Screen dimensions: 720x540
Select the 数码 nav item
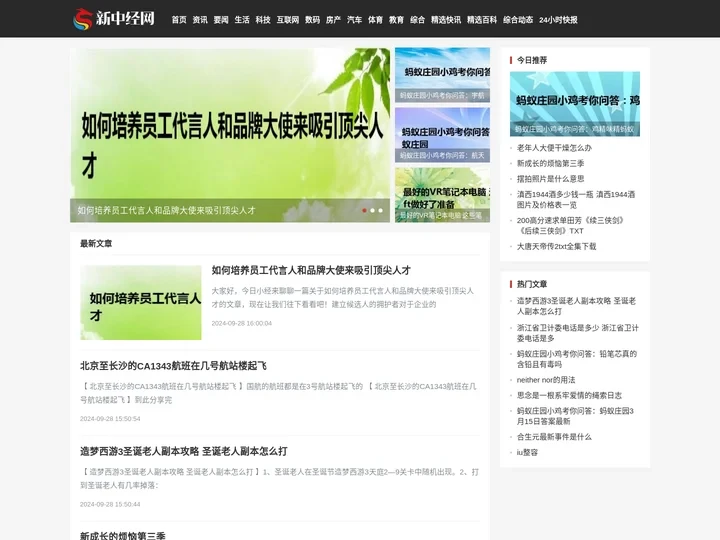click(312, 20)
